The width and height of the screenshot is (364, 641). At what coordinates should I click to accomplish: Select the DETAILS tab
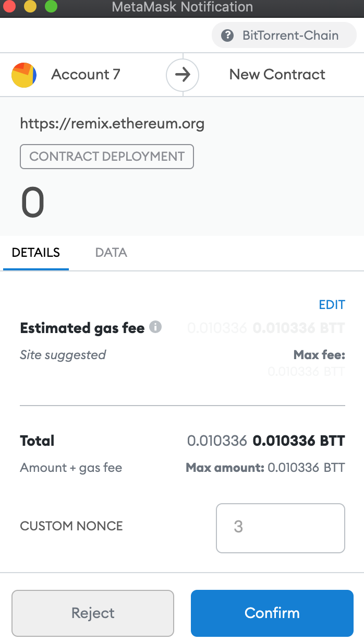click(36, 253)
